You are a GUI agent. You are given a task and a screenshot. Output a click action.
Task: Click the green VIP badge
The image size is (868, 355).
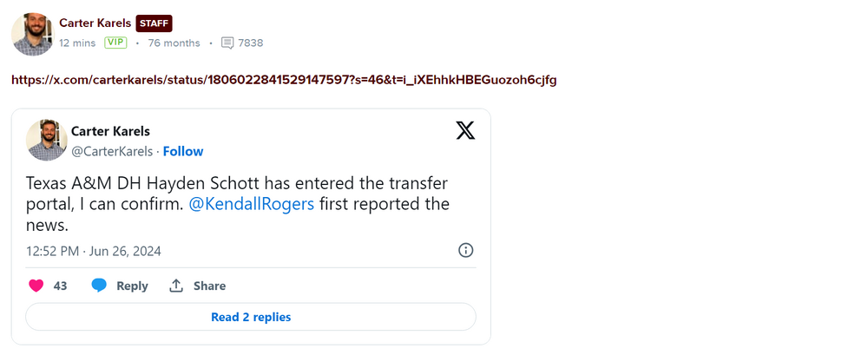point(115,43)
